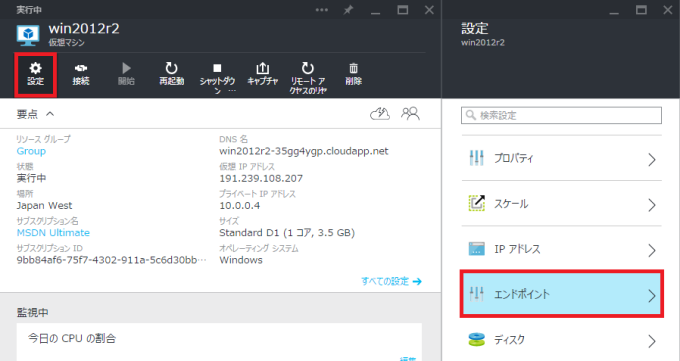This screenshot has width=680, height=361.
Task: Collapse the 要点 essentials section
Action: point(50,114)
